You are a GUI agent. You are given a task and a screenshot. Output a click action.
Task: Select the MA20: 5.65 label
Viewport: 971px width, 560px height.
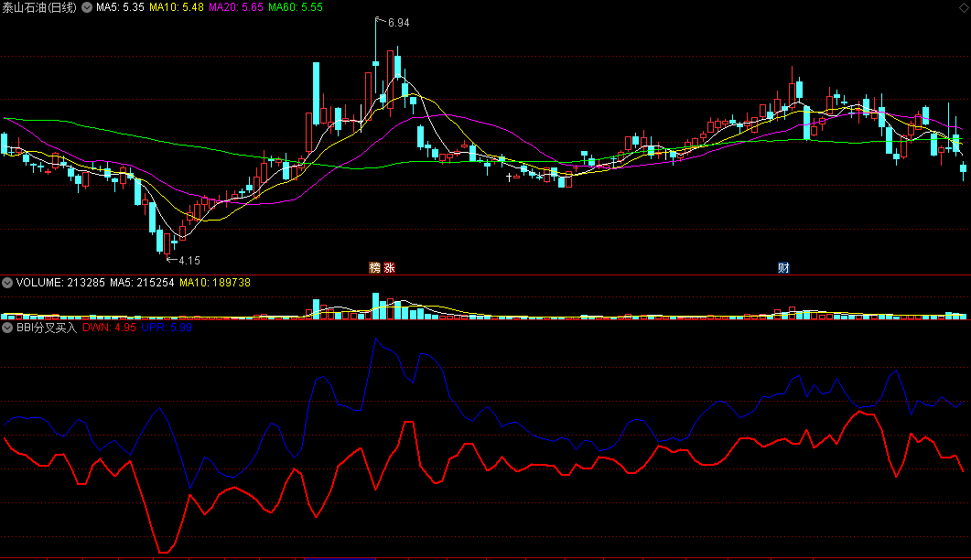click(x=236, y=7)
